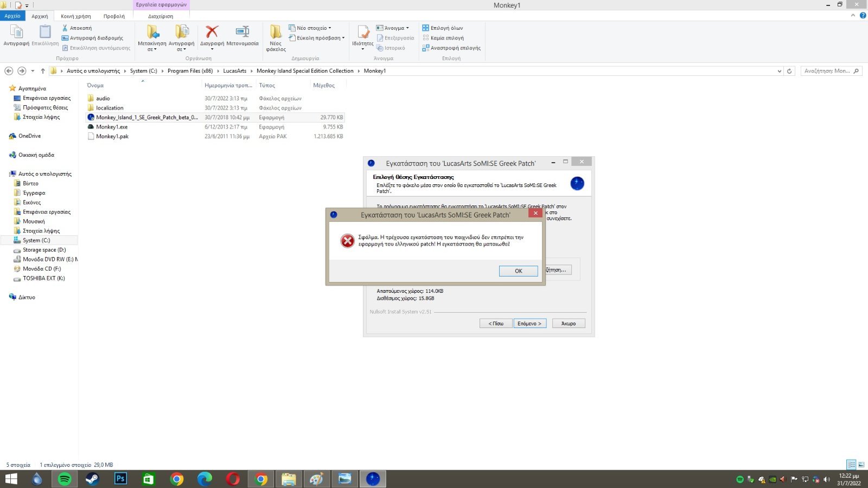Open the recent locations arrow beside forward
The image size is (868, 488).
[x=33, y=71]
